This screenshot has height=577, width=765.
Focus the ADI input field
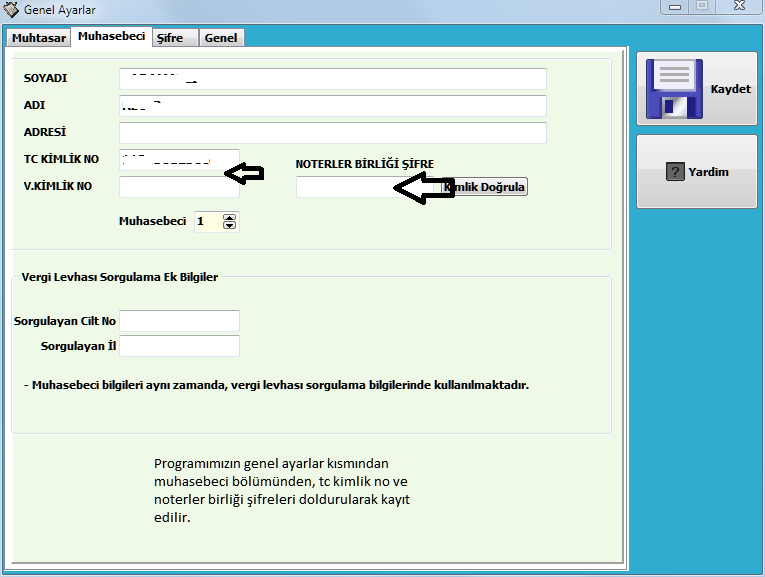pyautogui.click(x=332, y=106)
